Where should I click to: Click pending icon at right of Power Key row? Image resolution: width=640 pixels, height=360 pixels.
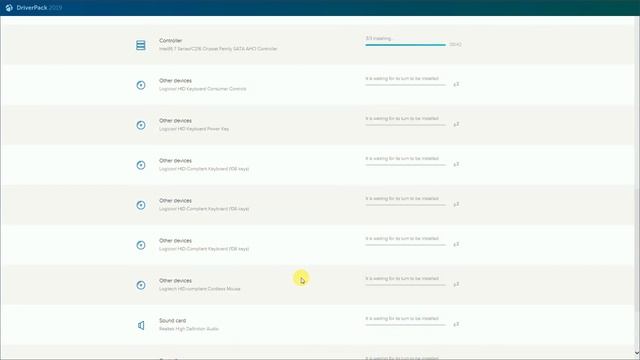[456, 124]
